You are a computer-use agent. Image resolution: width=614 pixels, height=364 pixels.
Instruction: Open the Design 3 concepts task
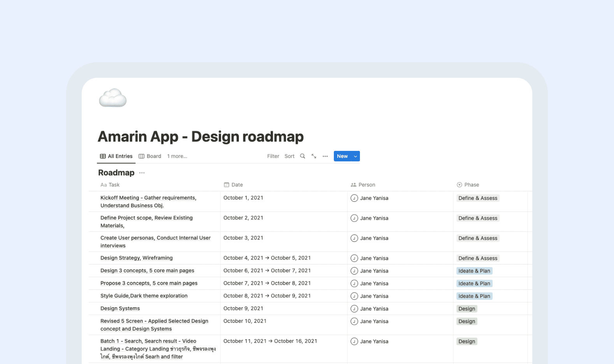147,271
